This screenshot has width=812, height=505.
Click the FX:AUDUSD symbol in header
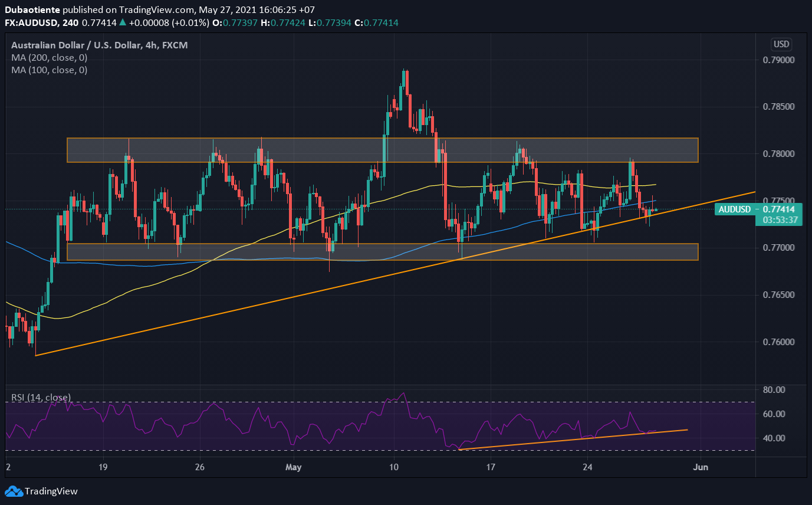click(32, 22)
